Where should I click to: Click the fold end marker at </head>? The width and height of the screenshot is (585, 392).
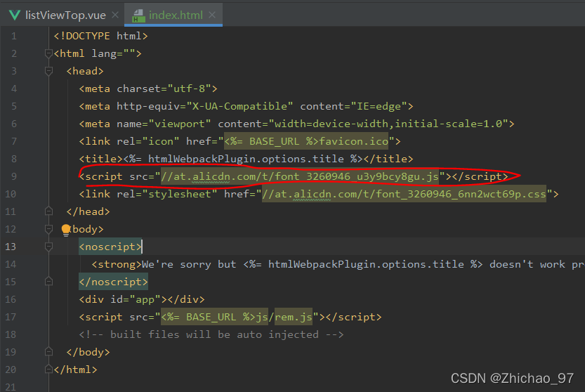click(48, 211)
